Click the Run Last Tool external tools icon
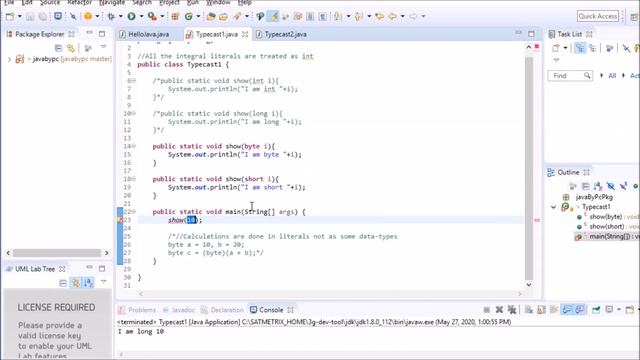Screen dimensions: 640x360 coord(152,16)
